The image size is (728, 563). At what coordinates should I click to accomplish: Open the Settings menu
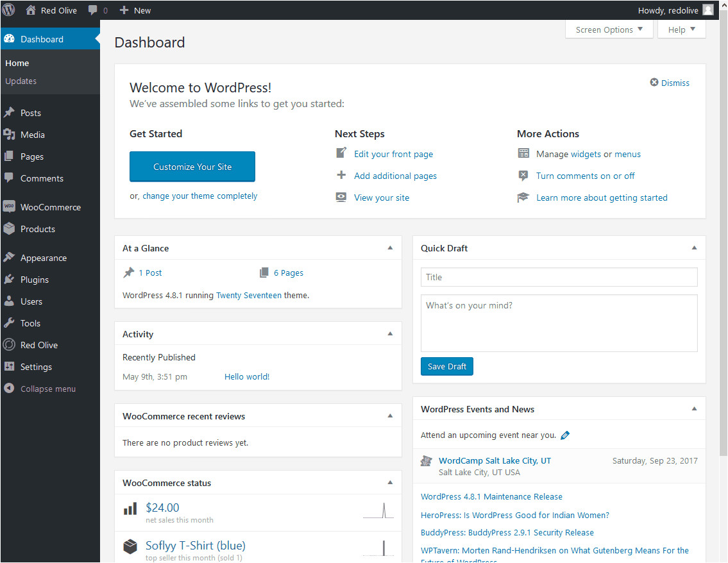click(x=50, y=367)
